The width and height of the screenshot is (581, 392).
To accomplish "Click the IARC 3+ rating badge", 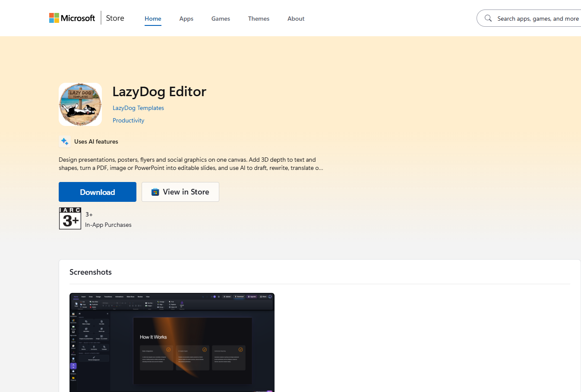I will coord(70,219).
